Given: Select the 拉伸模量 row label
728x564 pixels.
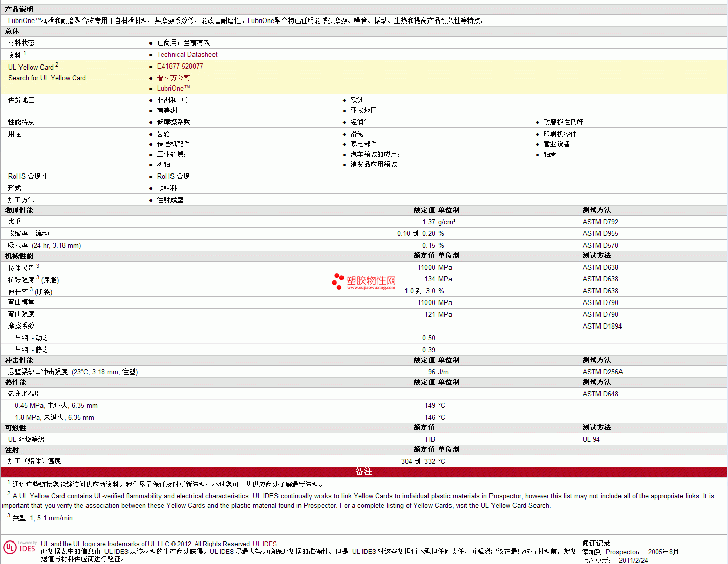Looking at the screenshot, I should [x=24, y=267].
